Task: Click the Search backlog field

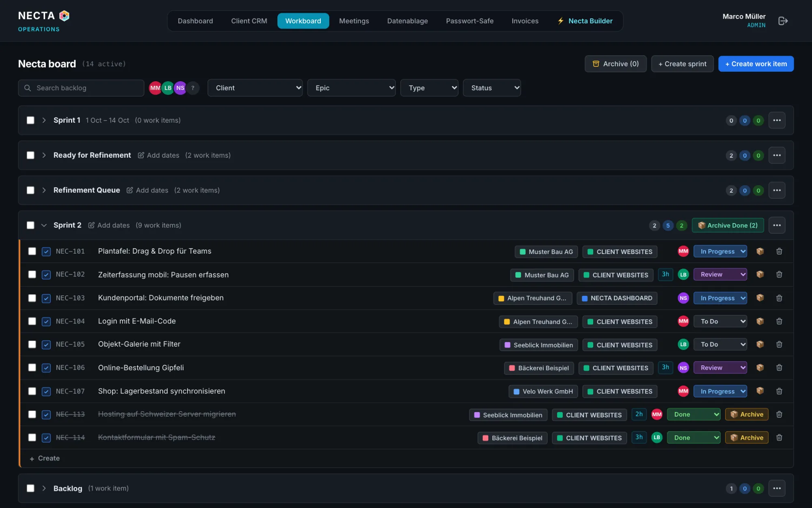Action: [81, 88]
